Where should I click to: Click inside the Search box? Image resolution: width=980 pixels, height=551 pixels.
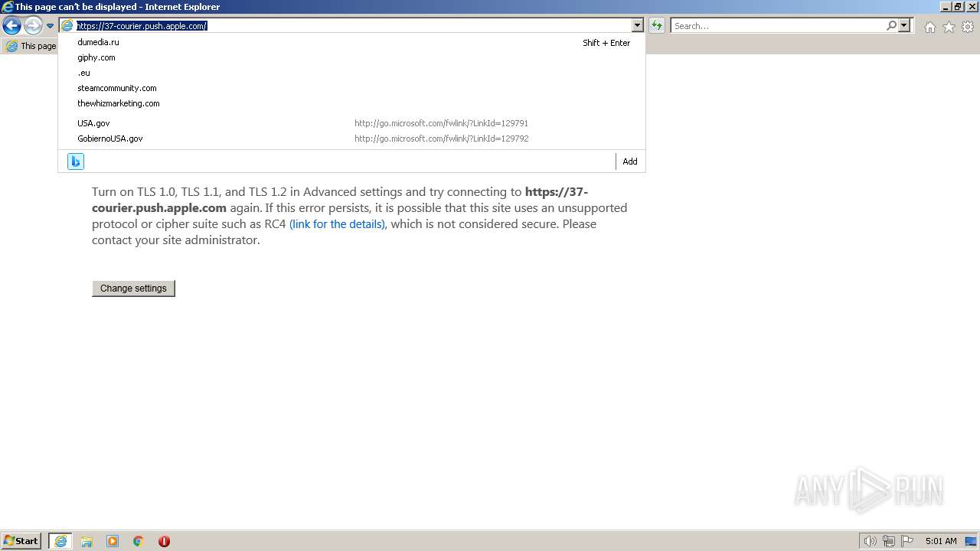pyautogui.click(x=778, y=25)
